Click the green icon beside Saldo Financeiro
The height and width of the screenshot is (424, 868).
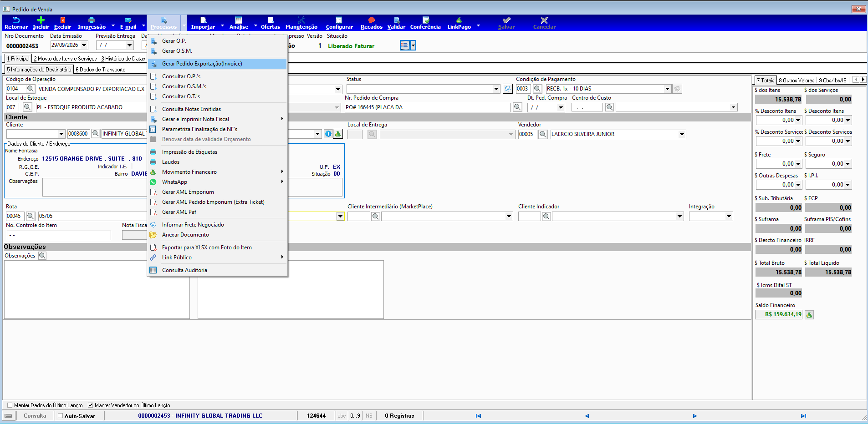(x=809, y=314)
